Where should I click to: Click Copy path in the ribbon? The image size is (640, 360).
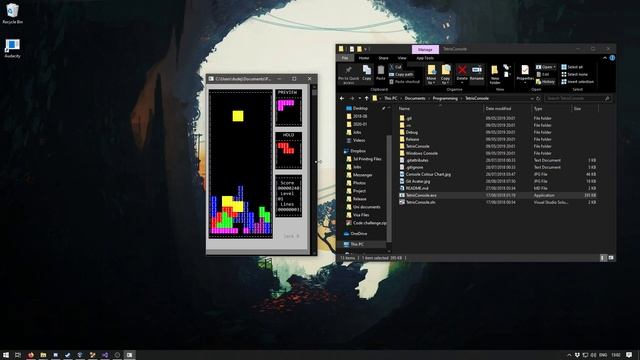(x=401, y=74)
